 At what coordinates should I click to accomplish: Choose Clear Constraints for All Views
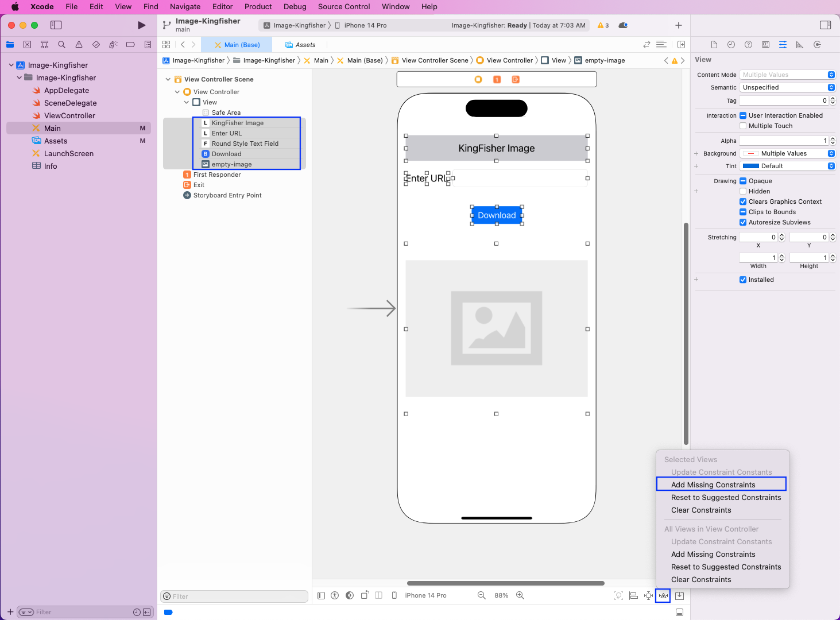tap(701, 580)
